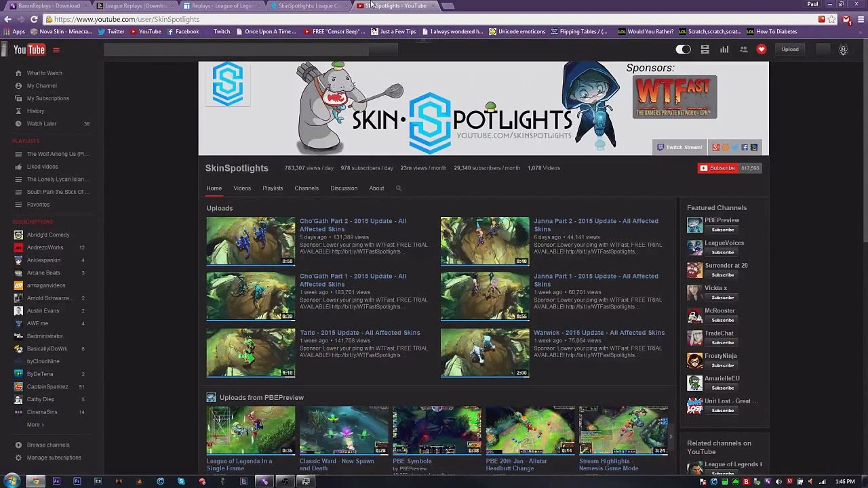Switch to the Discussion tab
868x488 pixels.
point(344,188)
